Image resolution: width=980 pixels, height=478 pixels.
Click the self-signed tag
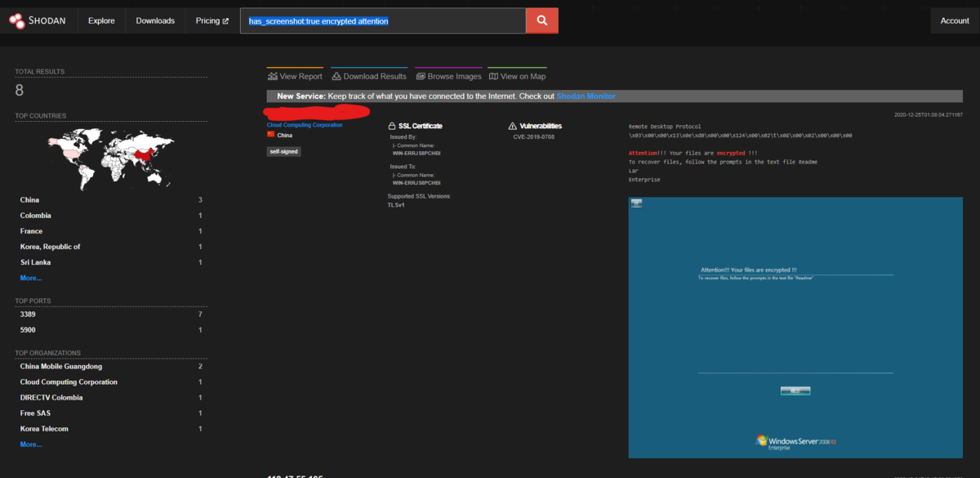284,151
